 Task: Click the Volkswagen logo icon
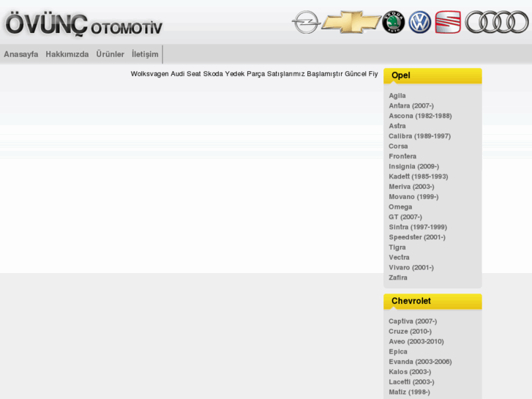pyautogui.click(x=420, y=23)
